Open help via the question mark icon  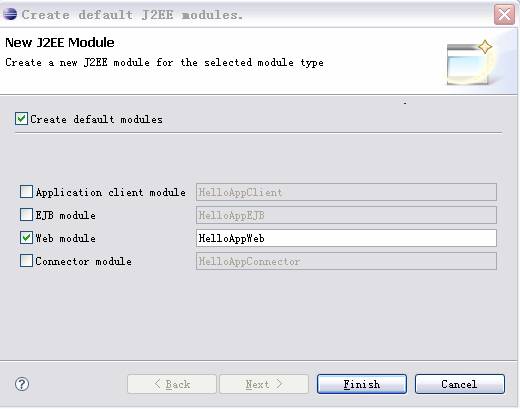pyautogui.click(x=22, y=384)
